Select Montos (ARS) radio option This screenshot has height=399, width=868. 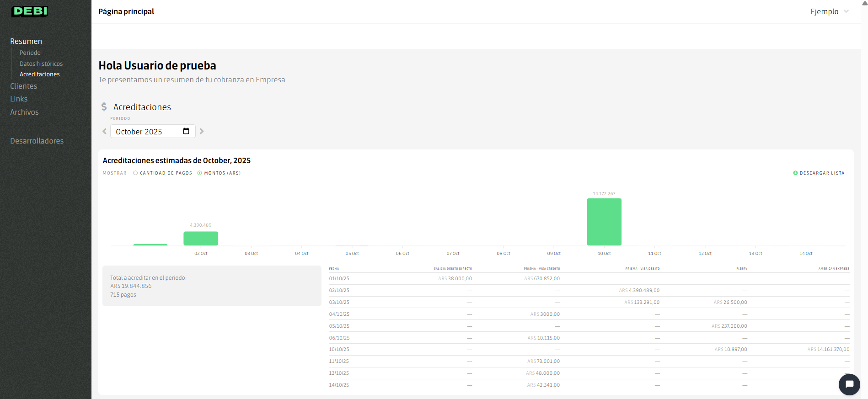[199, 173]
